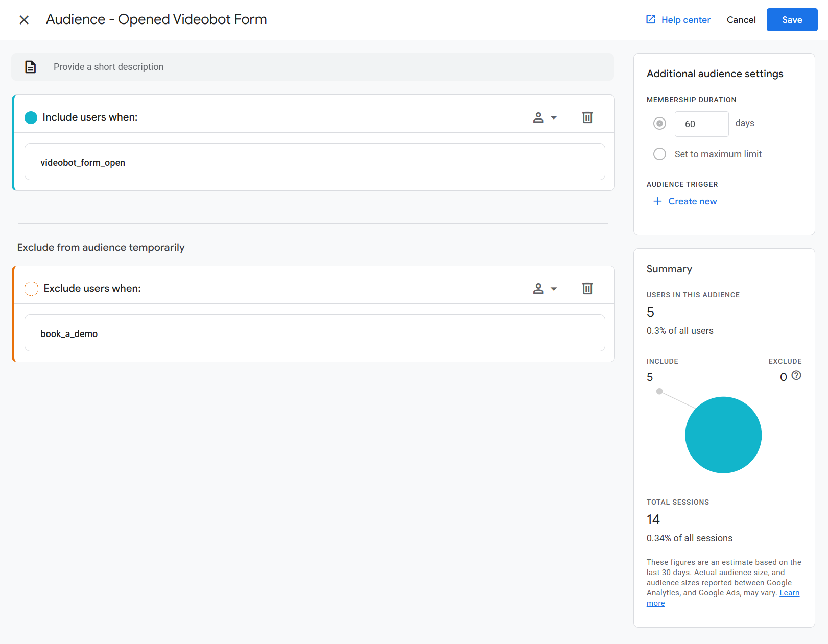This screenshot has width=828, height=644.
Task: Open the videobot_form_open condition chip
Action: tap(83, 162)
